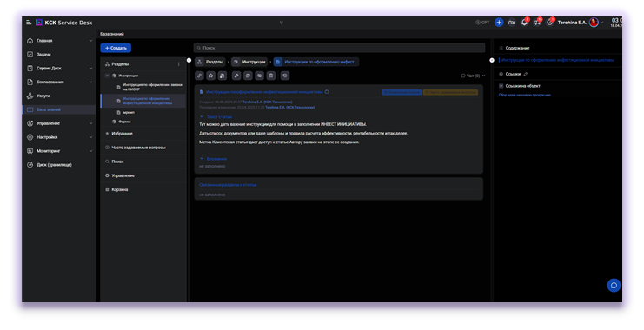Click the blue client article tag
Screen dimensions: 644x330
[x=402, y=92]
